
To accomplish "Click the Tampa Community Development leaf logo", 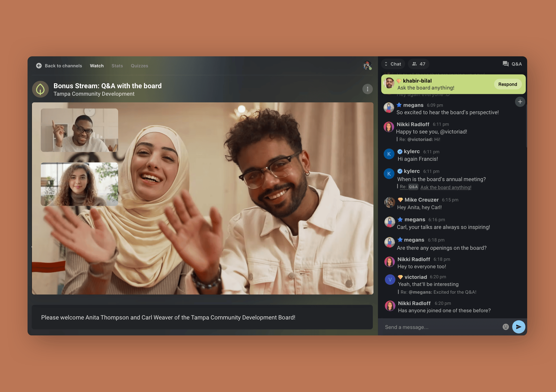I will click(x=40, y=89).
